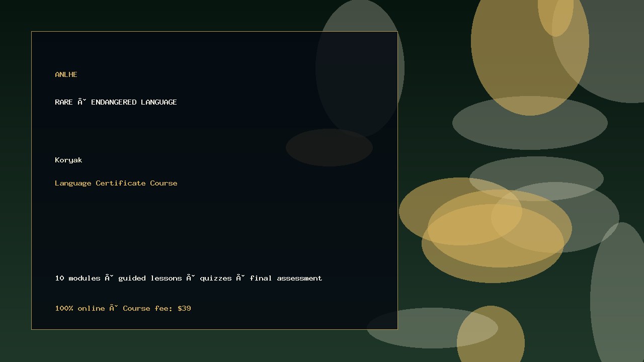Select the RARE ENDANGERED LANGUAGE heading
Viewport: 644px width, 362px height.
116,102
